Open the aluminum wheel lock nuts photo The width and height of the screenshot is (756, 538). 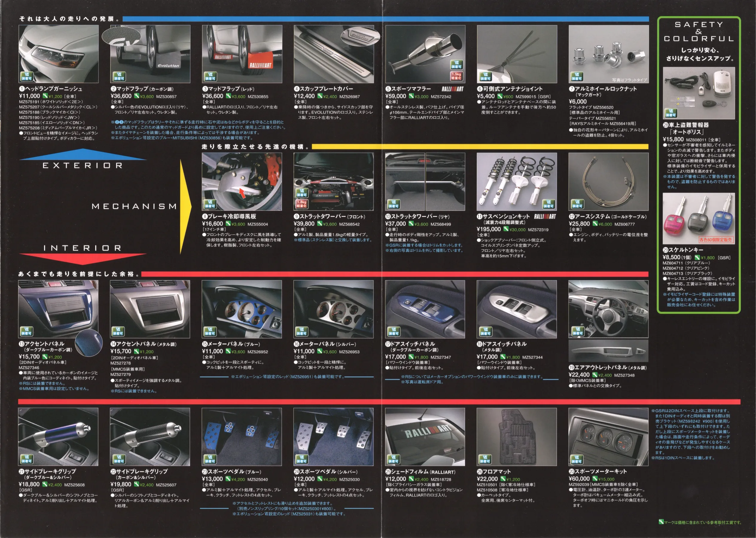tap(609, 54)
